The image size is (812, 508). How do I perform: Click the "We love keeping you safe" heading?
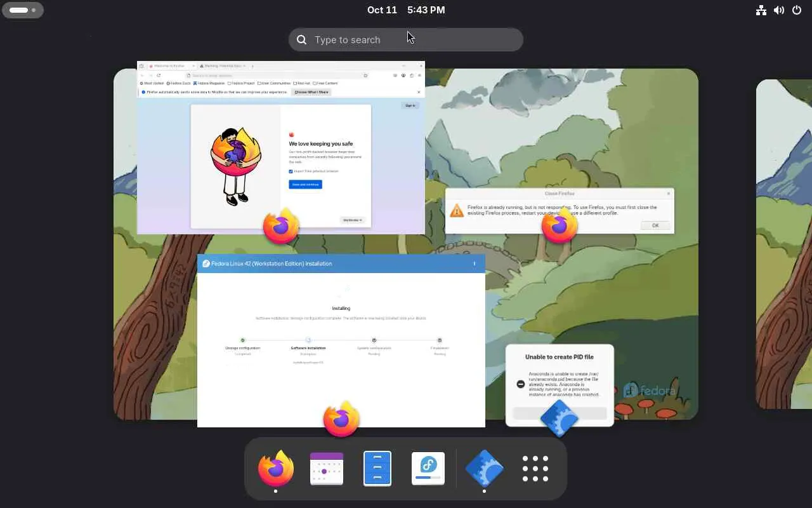click(x=320, y=144)
